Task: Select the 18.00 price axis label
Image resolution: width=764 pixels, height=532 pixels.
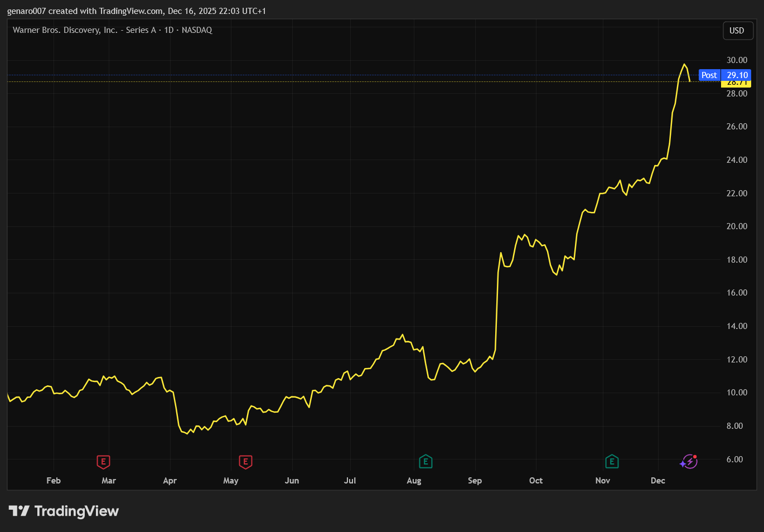Action: point(737,260)
